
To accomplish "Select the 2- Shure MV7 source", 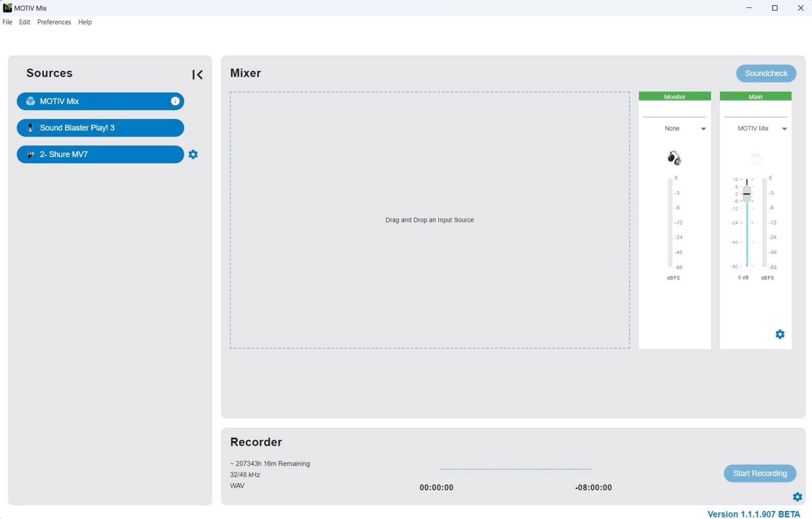I will click(x=100, y=154).
